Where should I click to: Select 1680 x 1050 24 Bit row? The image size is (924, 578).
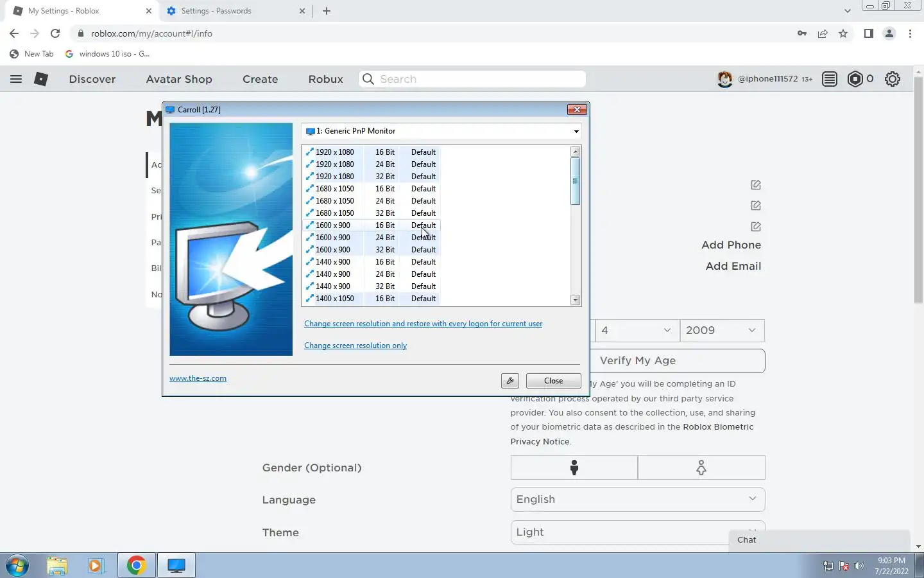click(371, 201)
